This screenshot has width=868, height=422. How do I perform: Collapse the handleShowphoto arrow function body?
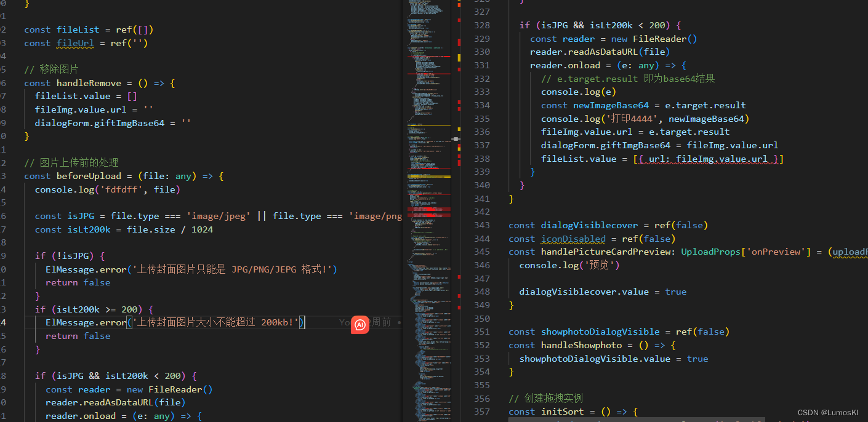(497, 344)
